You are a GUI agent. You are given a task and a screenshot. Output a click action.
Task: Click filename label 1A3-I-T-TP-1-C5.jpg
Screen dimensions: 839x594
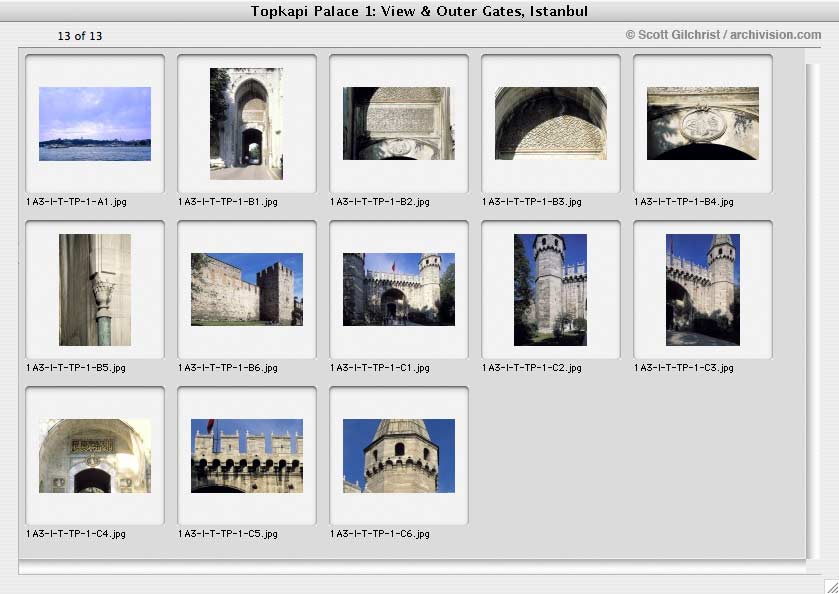(228, 534)
